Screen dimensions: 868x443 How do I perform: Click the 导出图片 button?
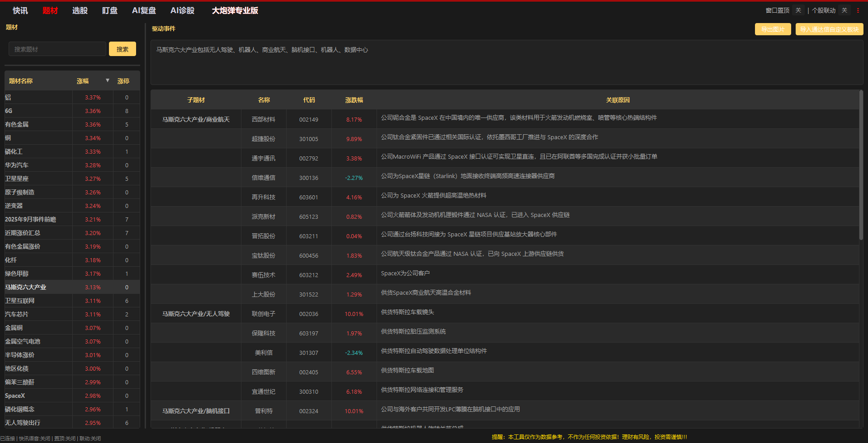tap(773, 29)
